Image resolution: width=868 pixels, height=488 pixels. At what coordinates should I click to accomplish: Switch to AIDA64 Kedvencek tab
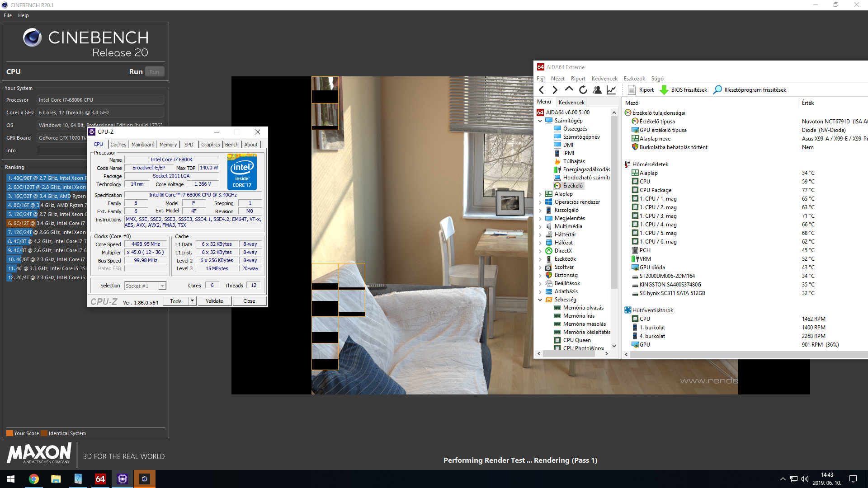pos(571,103)
